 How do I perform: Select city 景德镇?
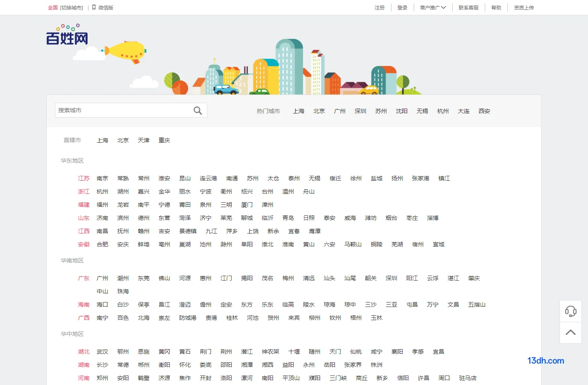pyautogui.click(x=188, y=231)
